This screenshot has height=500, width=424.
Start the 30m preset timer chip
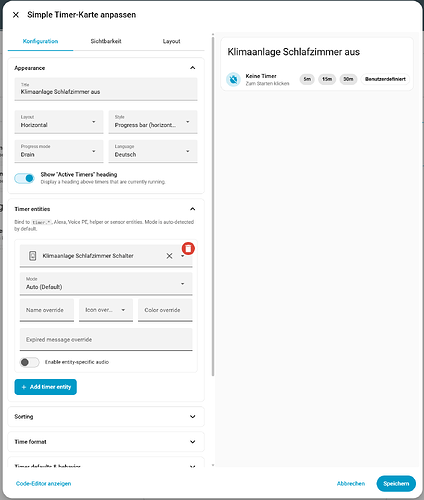tap(348, 79)
